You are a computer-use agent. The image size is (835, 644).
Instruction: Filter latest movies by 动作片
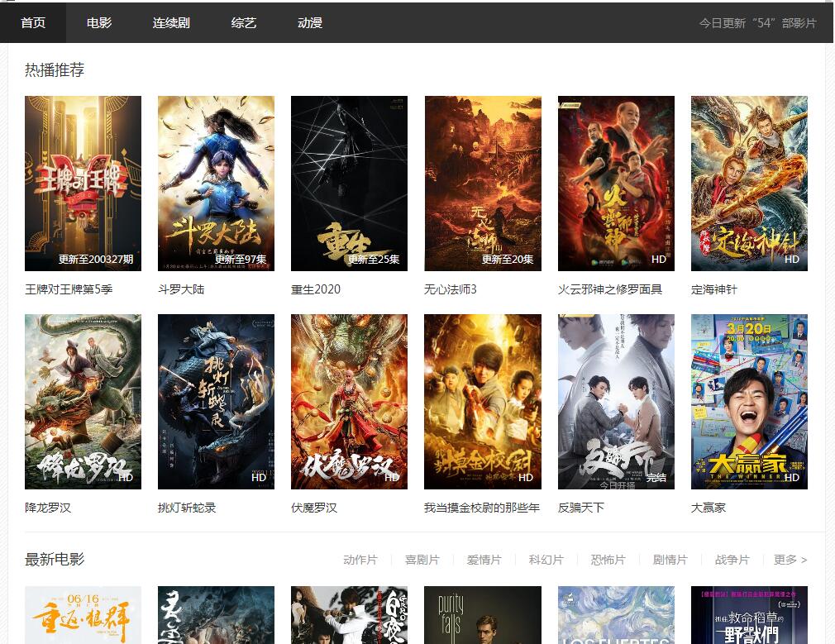[x=360, y=560]
